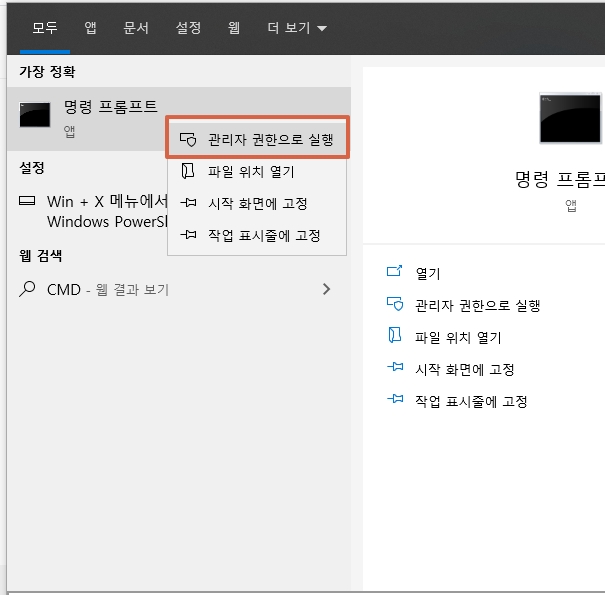Screen dimensions: 605x595
Task: Click the shield icon in context menu
Action: pos(188,139)
